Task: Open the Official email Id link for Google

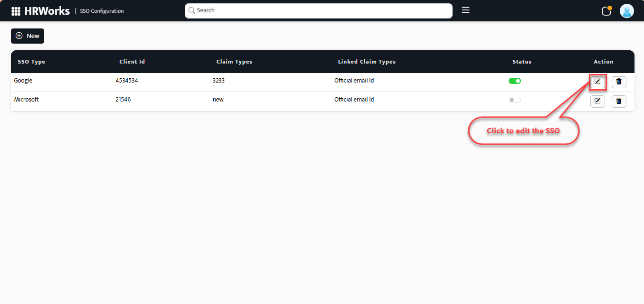Action: 354,80
